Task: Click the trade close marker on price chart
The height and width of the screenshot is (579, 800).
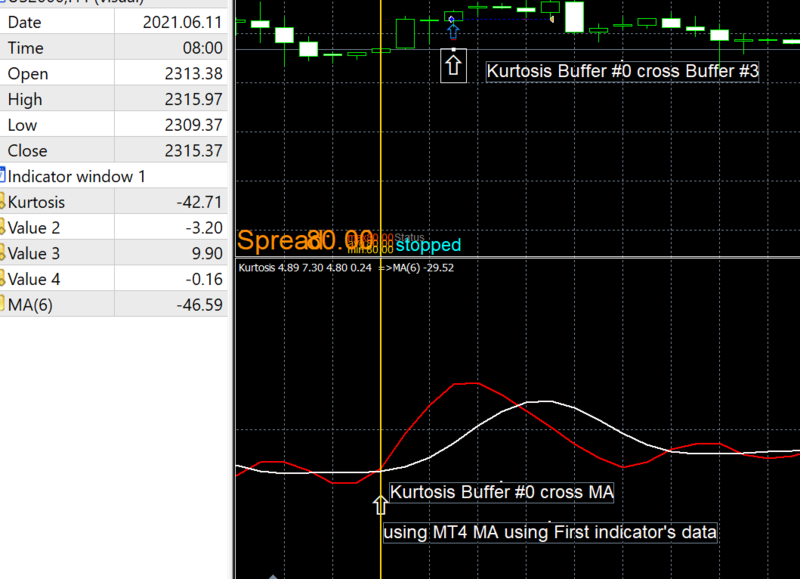Action: 552,19
